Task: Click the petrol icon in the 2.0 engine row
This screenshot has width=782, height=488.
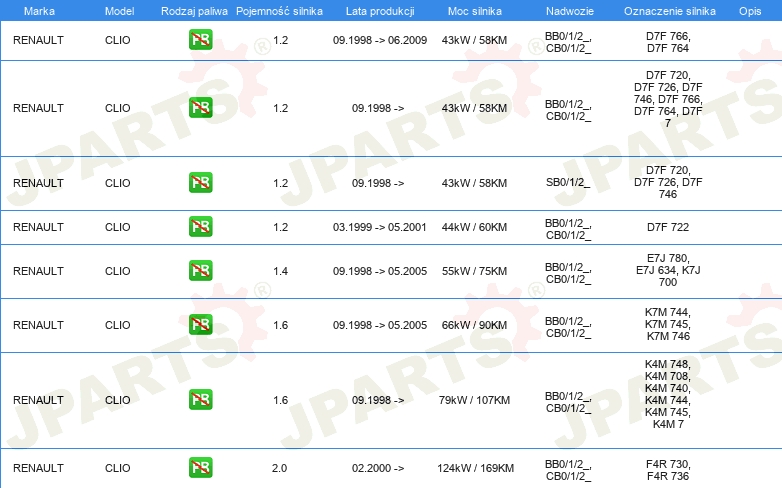Action: coord(200,468)
